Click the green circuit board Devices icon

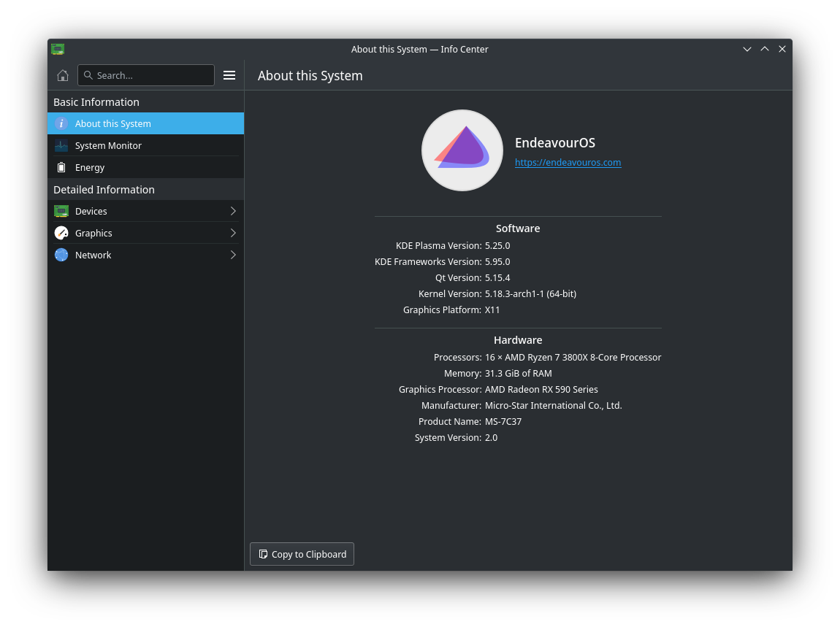tap(61, 211)
